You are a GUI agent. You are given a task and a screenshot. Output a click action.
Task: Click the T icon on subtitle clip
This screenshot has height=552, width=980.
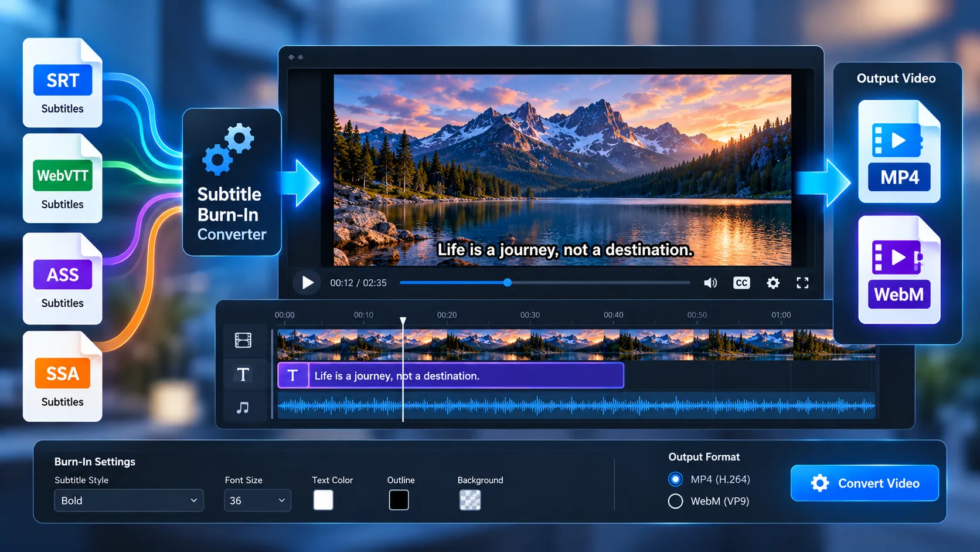292,375
